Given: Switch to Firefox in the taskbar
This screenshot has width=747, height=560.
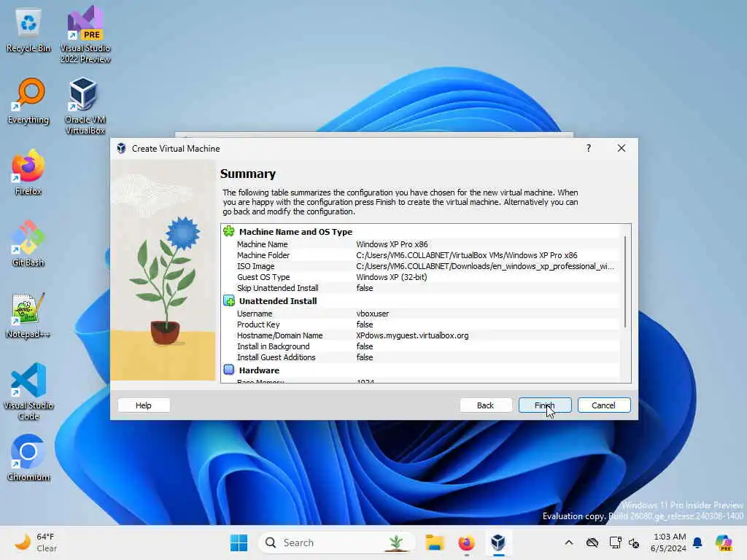Looking at the screenshot, I should [x=466, y=542].
